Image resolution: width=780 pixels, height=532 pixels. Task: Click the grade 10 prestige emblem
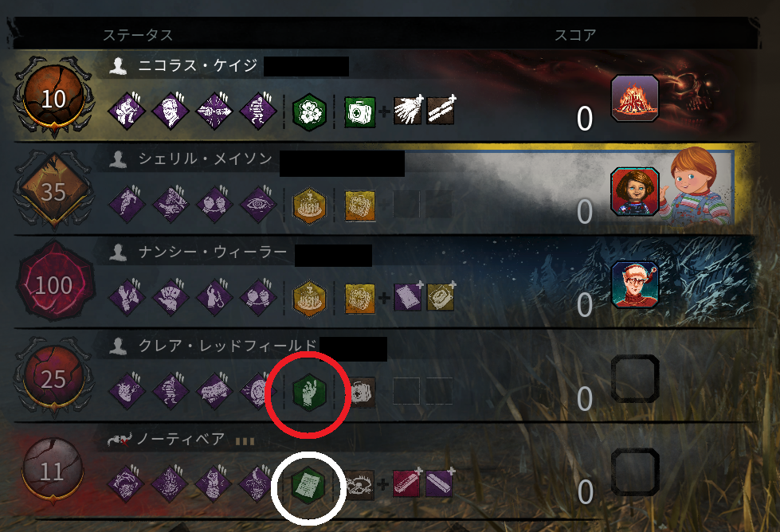(x=53, y=97)
